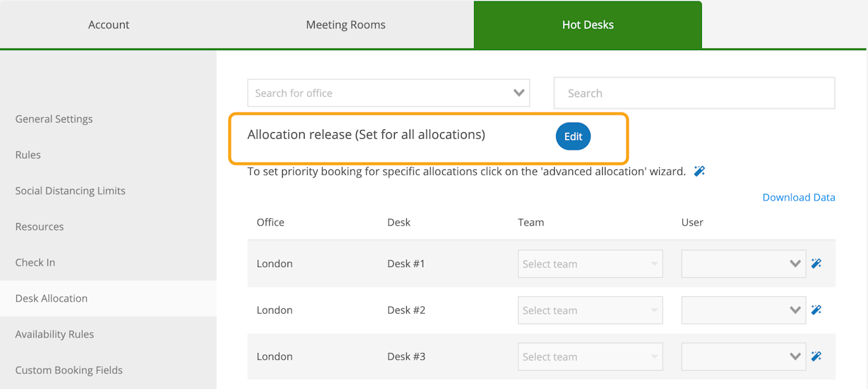Open advanced allocation wizard for Desk #3
Image resolution: width=868 pixels, height=389 pixels.
pos(816,356)
